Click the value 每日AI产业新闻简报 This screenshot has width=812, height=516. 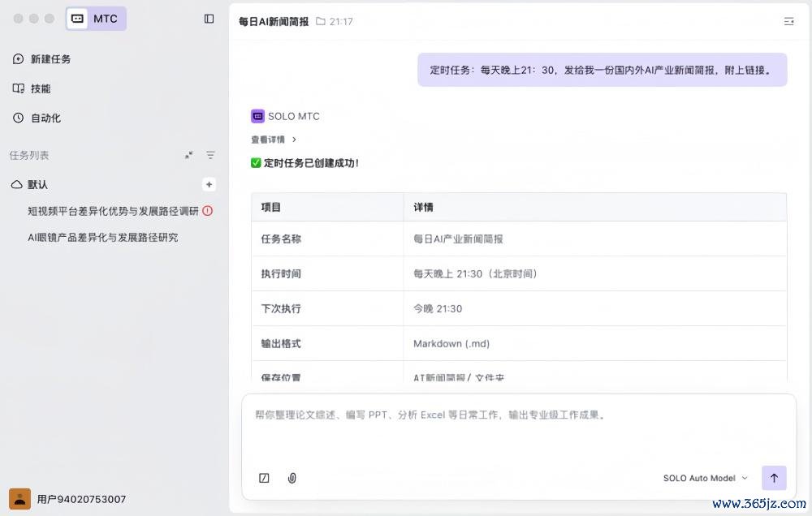point(458,239)
